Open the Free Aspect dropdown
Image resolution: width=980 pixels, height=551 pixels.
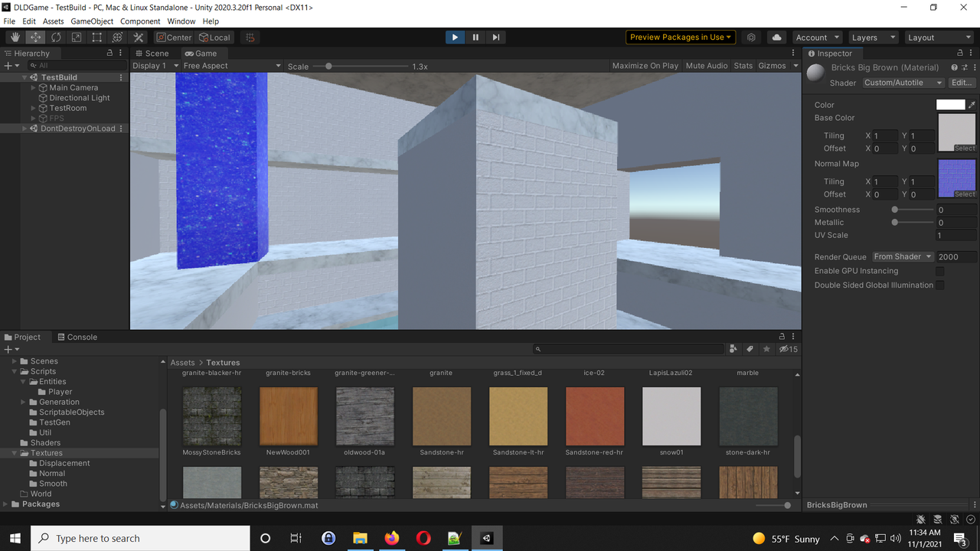click(230, 65)
